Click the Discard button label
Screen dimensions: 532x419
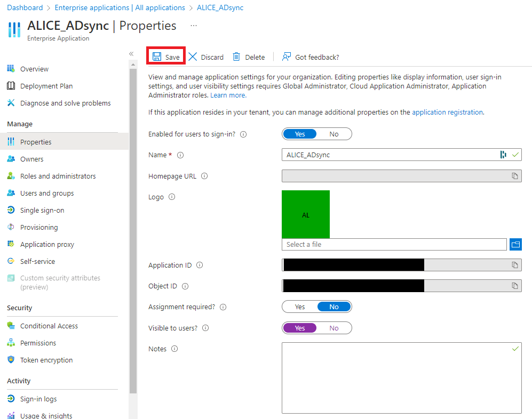212,57
